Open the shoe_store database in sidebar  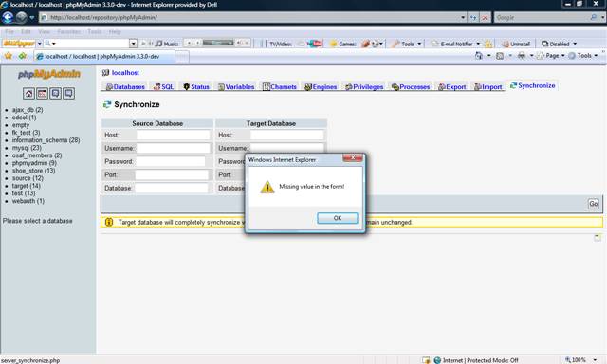(33, 171)
